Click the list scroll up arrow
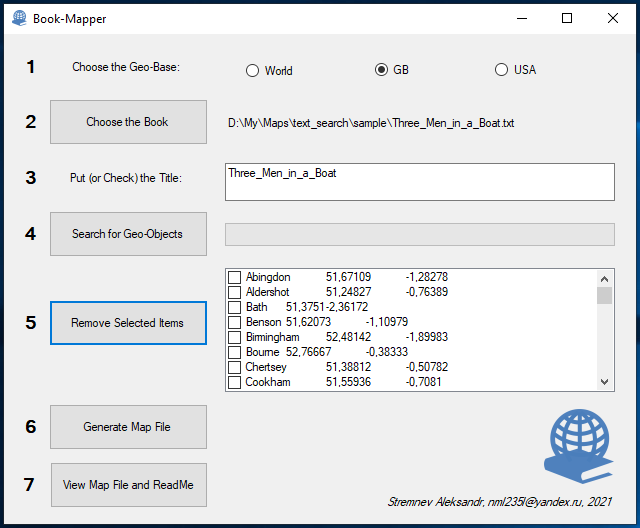Screen dimensions: 640x528 point(604,279)
